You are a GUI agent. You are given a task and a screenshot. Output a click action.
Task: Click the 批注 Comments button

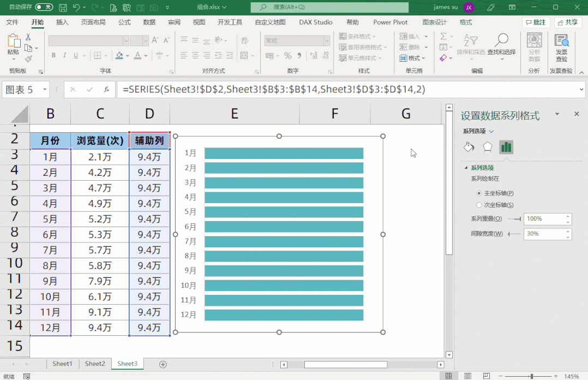(536, 22)
